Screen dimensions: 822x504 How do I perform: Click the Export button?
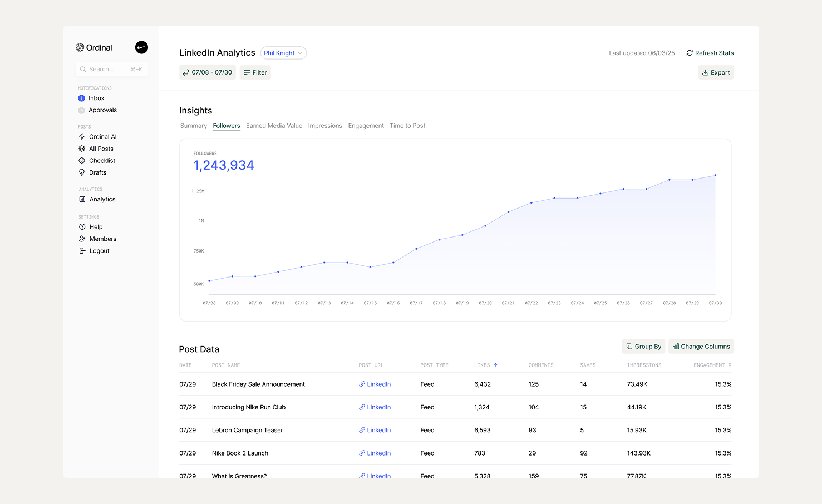tap(716, 72)
